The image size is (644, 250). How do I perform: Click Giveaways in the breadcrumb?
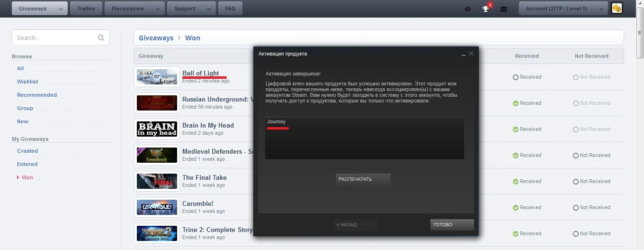click(x=156, y=38)
